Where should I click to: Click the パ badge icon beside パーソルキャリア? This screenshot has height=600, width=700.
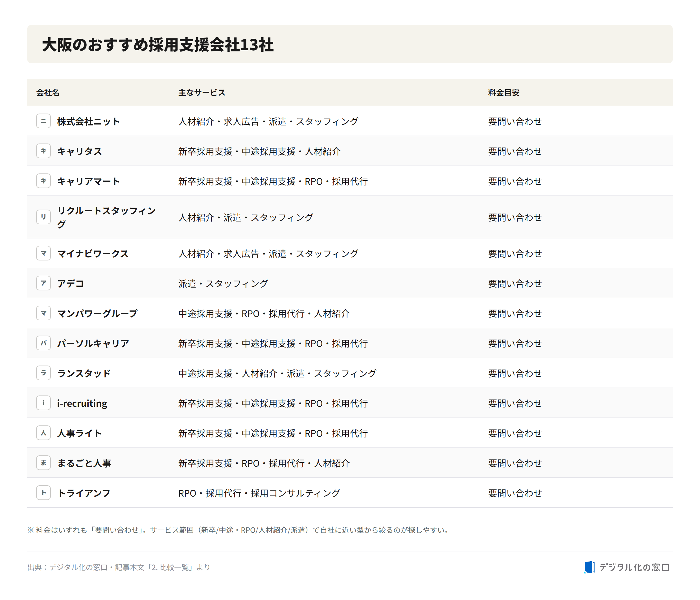(43, 343)
